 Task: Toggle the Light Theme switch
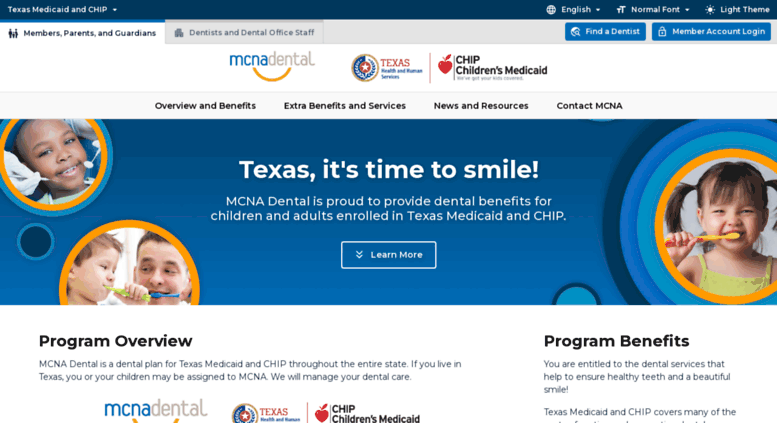point(737,9)
